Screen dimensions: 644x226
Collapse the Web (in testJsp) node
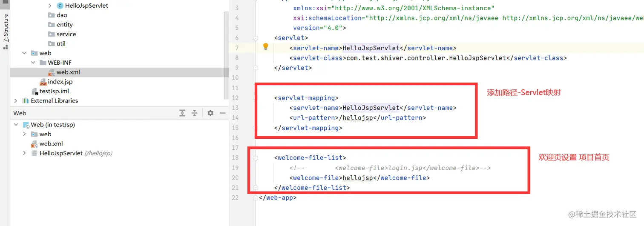pyautogui.click(x=16, y=125)
